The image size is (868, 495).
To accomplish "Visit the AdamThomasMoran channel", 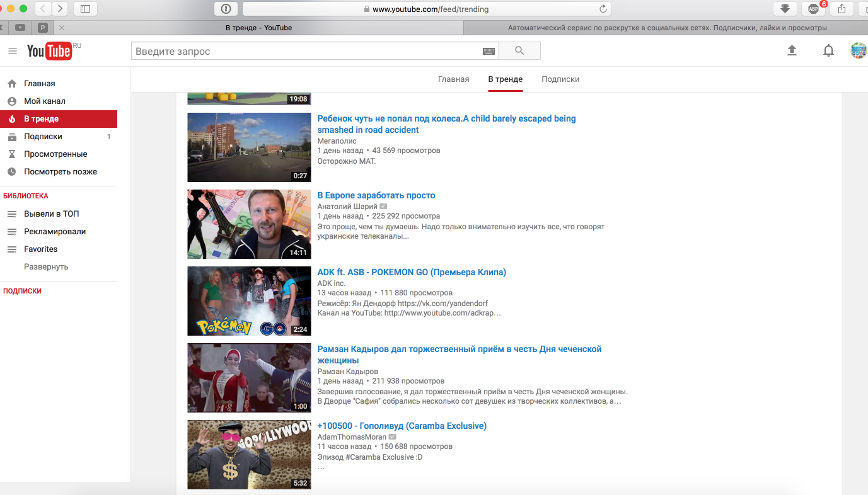I will [x=352, y=437].
